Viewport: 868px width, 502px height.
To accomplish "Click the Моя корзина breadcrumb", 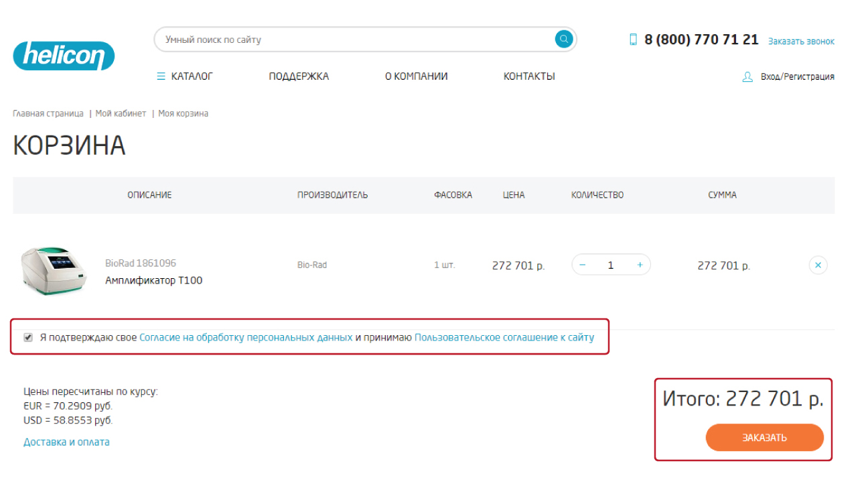I will click(x=183, y=113).
